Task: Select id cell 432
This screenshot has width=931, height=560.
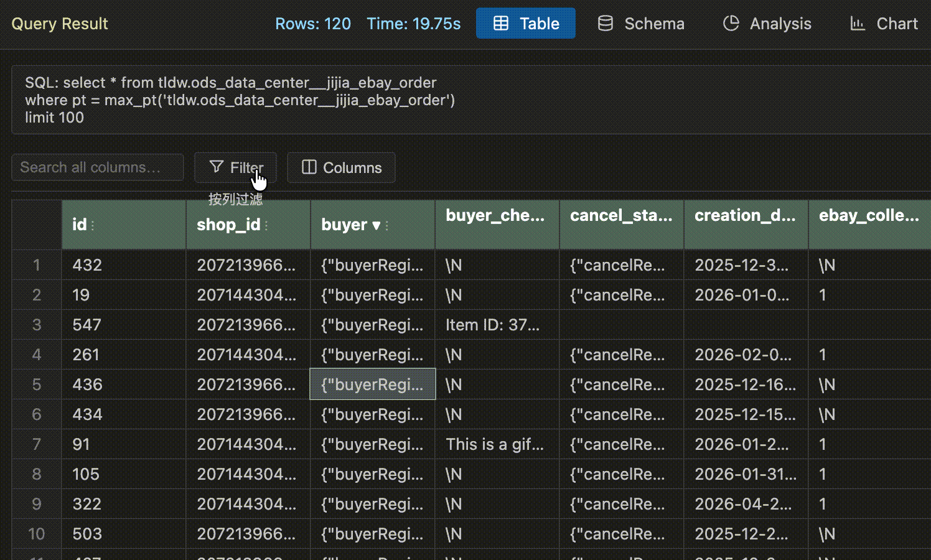Action: 124,265
